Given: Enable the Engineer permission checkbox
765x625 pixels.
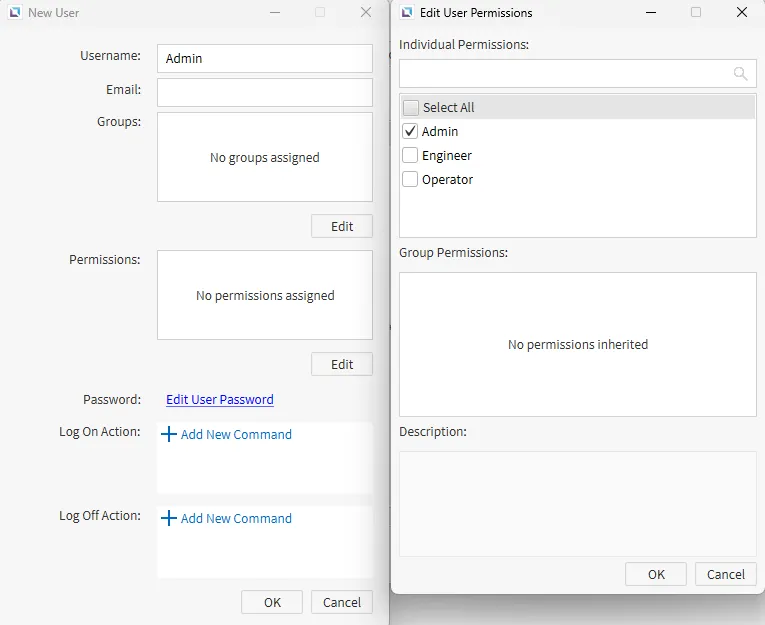Looking at the screenshot, I should (410, 156).
